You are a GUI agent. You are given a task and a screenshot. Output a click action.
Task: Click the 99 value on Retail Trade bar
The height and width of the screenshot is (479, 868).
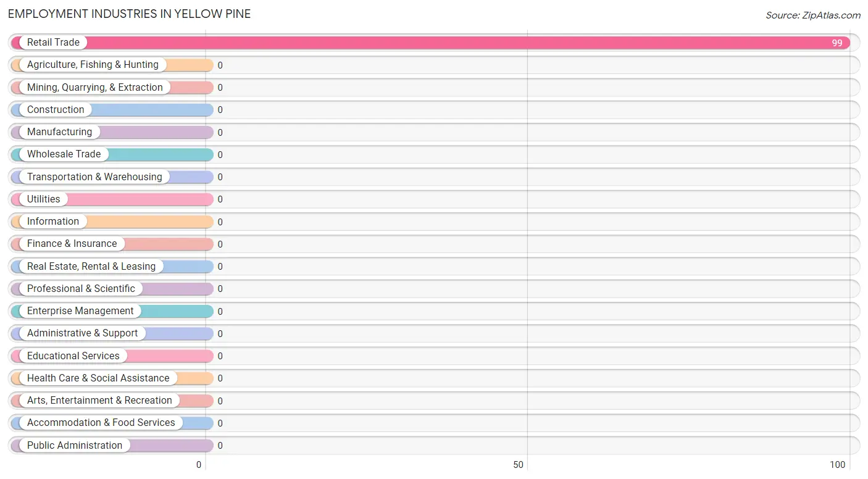[x=837, y=43]
